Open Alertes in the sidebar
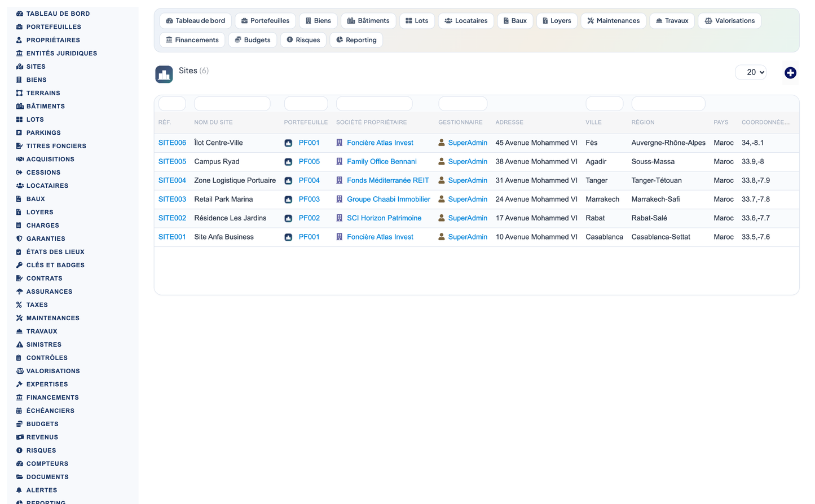815x504 pixels. [41, 490]
